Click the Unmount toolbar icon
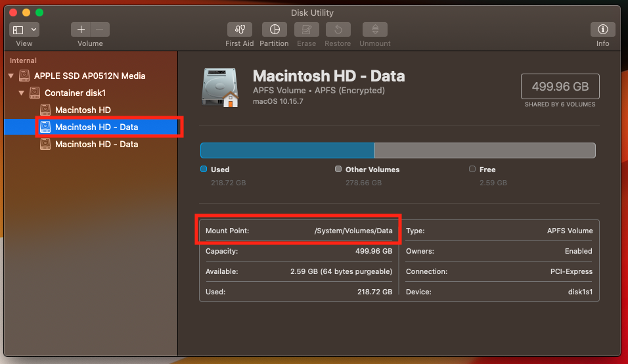628x364 pixels. [375, 30]
